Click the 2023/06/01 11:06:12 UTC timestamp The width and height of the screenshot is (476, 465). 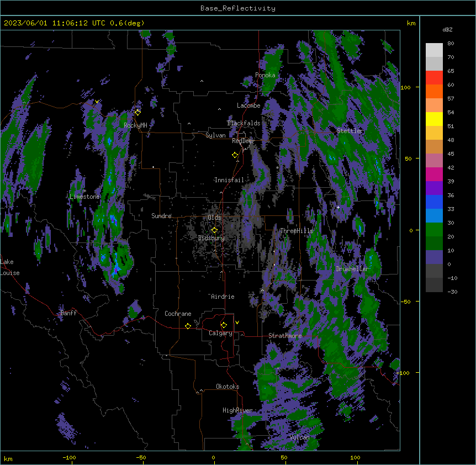click(54, 23)
